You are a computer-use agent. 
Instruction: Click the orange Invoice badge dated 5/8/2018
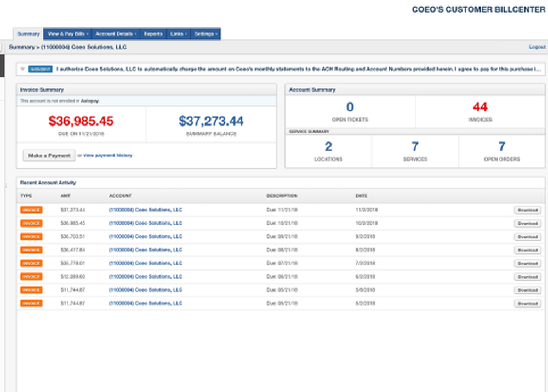31,290
